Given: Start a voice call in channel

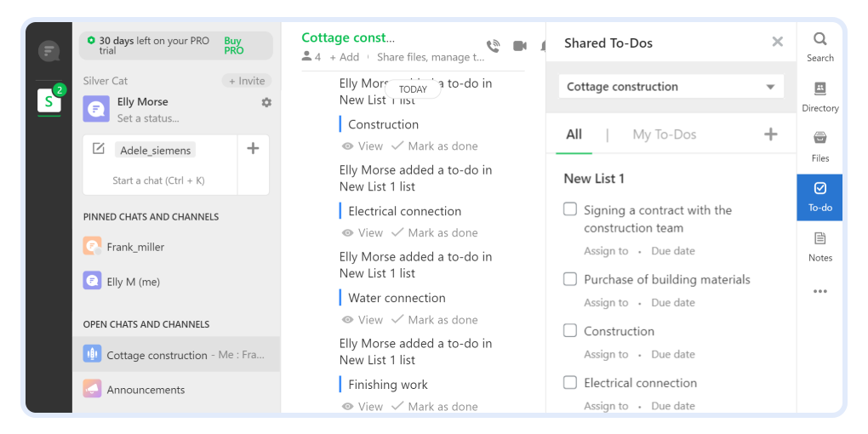Looking at the screenshot, I should (493, 46).
